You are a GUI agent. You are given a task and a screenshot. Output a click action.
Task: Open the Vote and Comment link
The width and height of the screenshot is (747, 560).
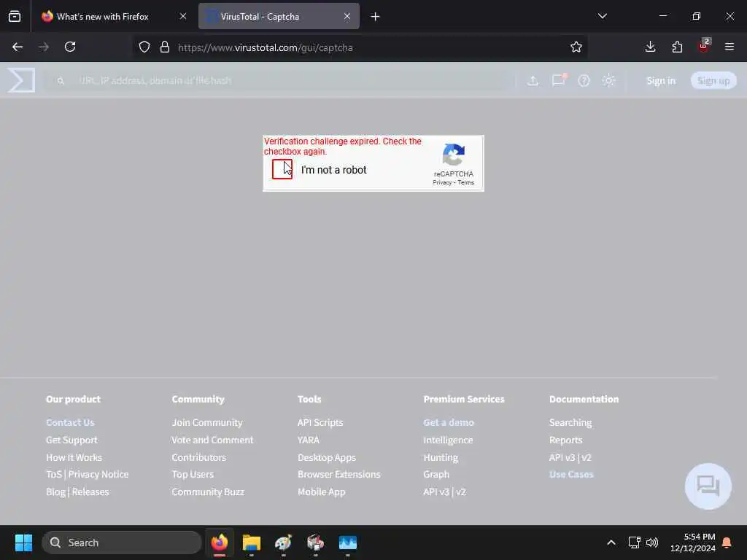point(212,440)
